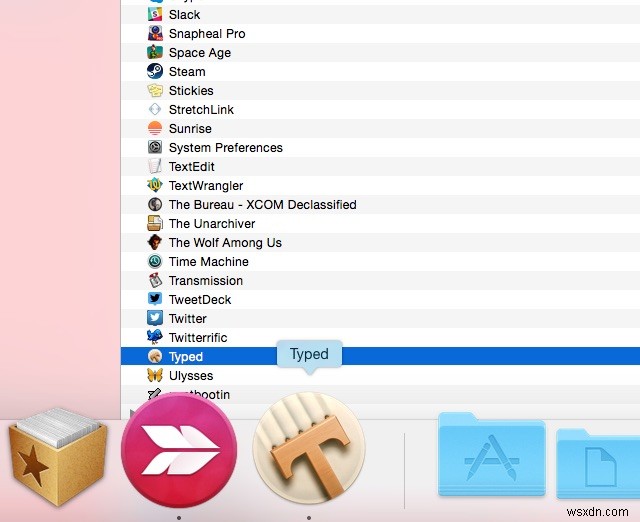640x522 pixels.
Task: Choose the Stickies entry
Action: click(x=191, y=91)
